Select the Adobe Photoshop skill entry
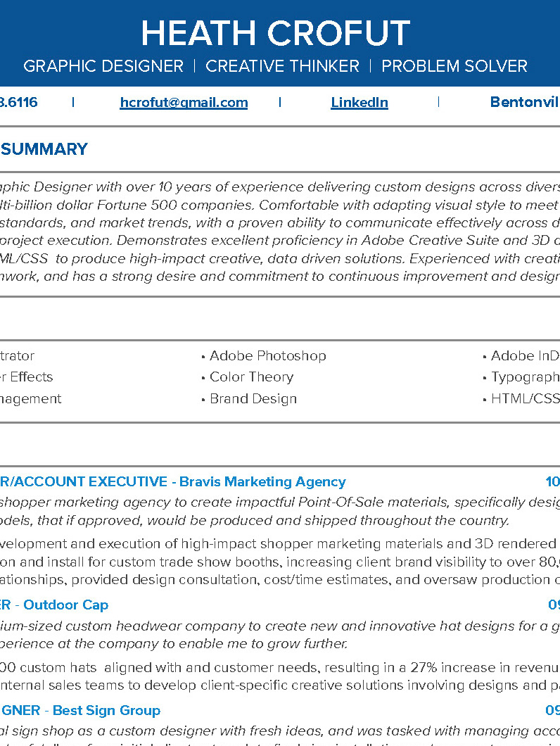 pyautogui.click(x=268, y=355)
